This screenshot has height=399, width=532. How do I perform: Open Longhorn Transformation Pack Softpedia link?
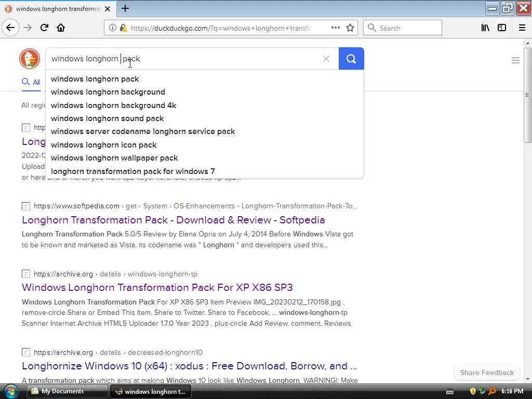tap(174, 220)
